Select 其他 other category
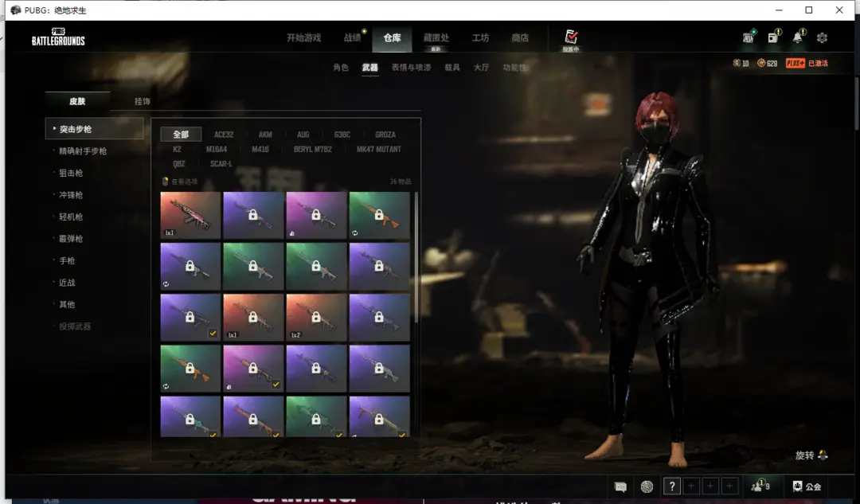Image resolution: width=860 pixels, height=504 pixels. point(67,304)
